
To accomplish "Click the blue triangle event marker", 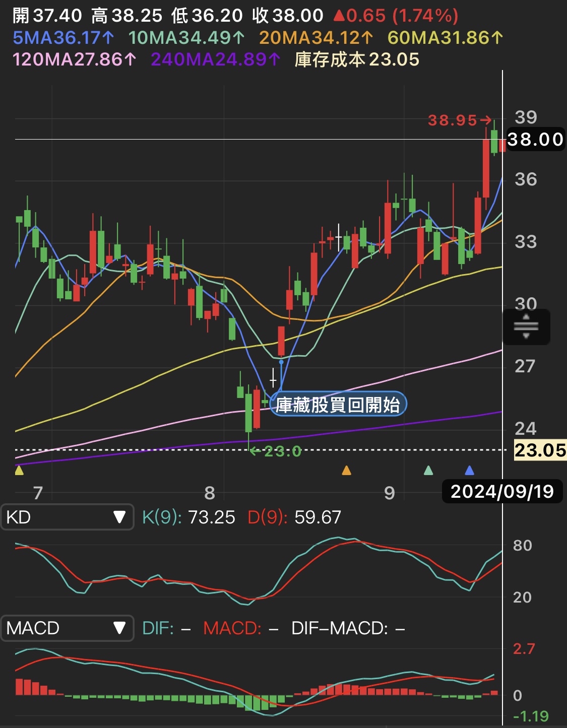I will pos(469,471).
